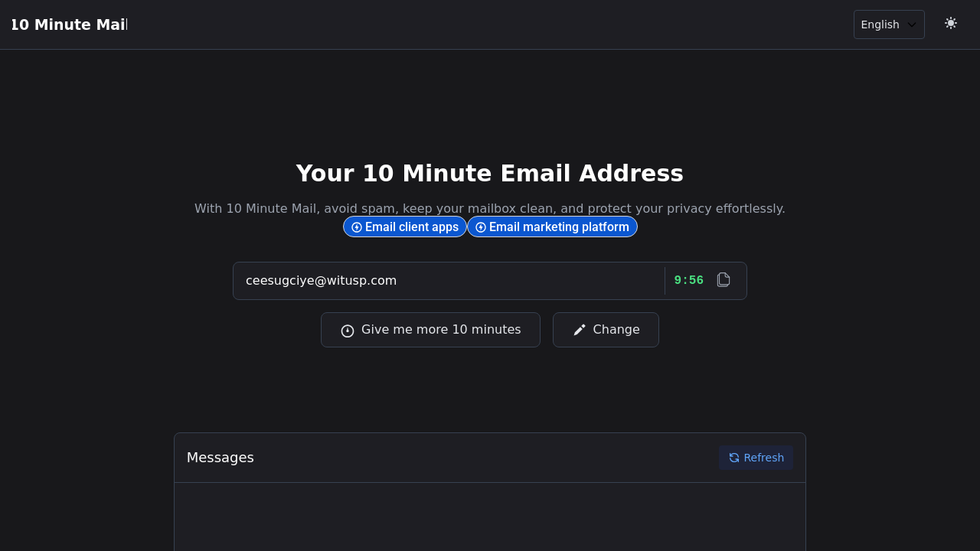Click the 10 Minute Mail logo
Viewport: 980px width, 551px height.
click(69, 24)
